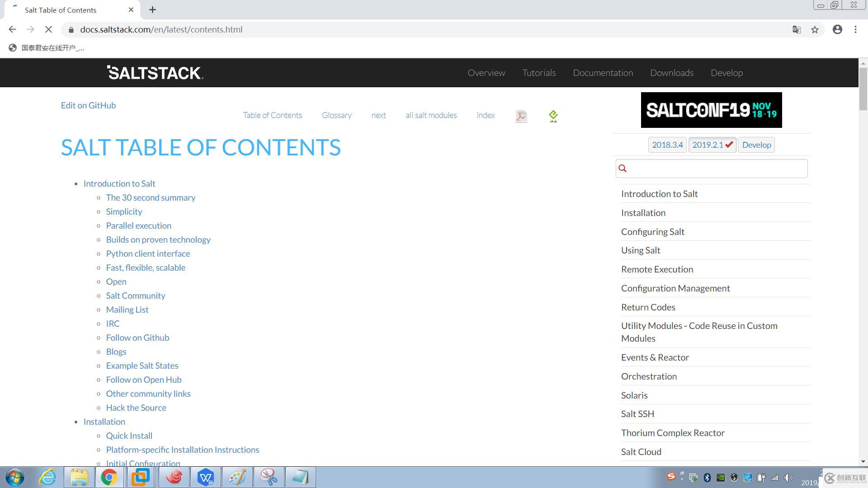
Task: Open Chrome's three-dot menu
Action: 855,29
